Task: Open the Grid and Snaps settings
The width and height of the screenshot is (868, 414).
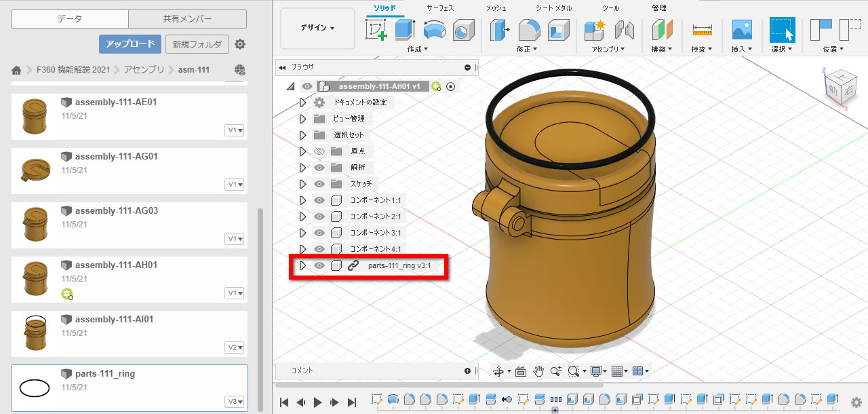Action: (x=618, y=371)
